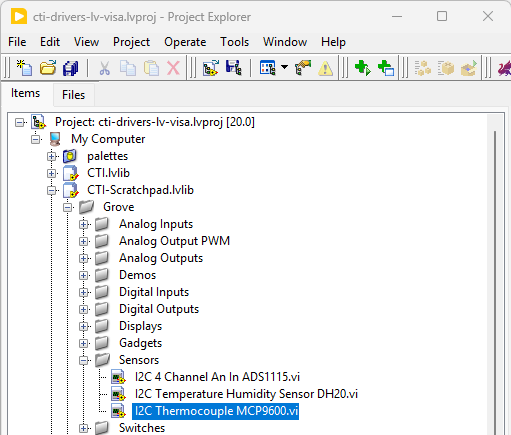Expand the Analog Outputs folder

pyautogui.click(x=84, y=258)
